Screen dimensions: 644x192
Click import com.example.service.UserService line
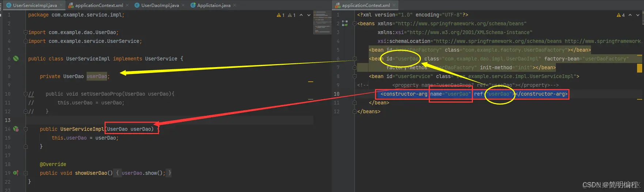[85, 41]
